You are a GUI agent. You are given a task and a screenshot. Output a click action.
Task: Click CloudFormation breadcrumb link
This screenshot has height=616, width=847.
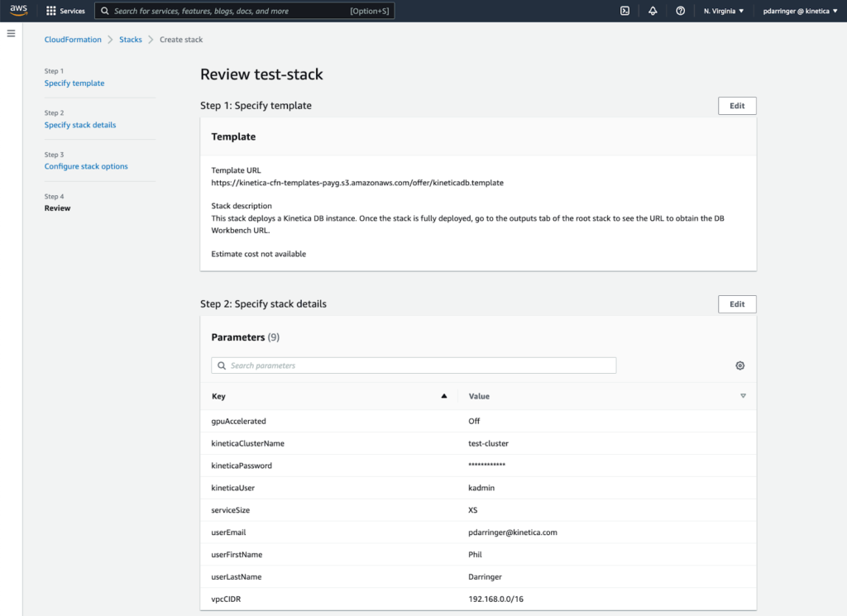click(73, 40)
